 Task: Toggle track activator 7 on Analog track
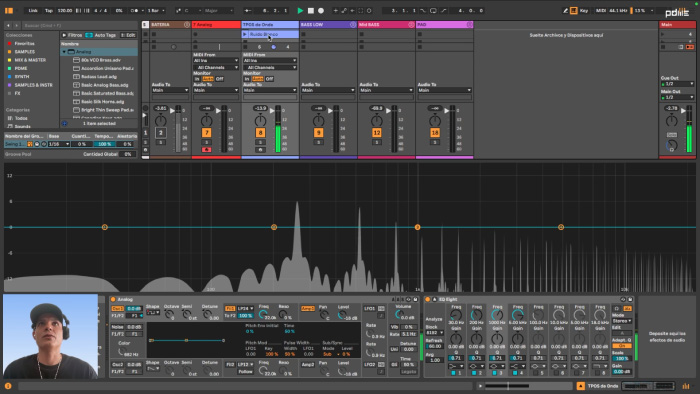tap(206, 133)
